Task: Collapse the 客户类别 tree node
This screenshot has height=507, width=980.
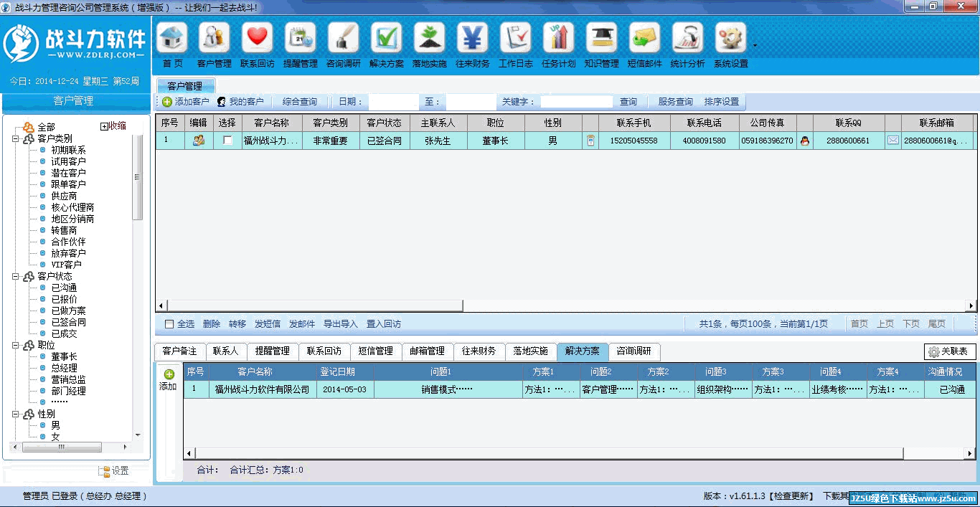Action: point(15,138)
